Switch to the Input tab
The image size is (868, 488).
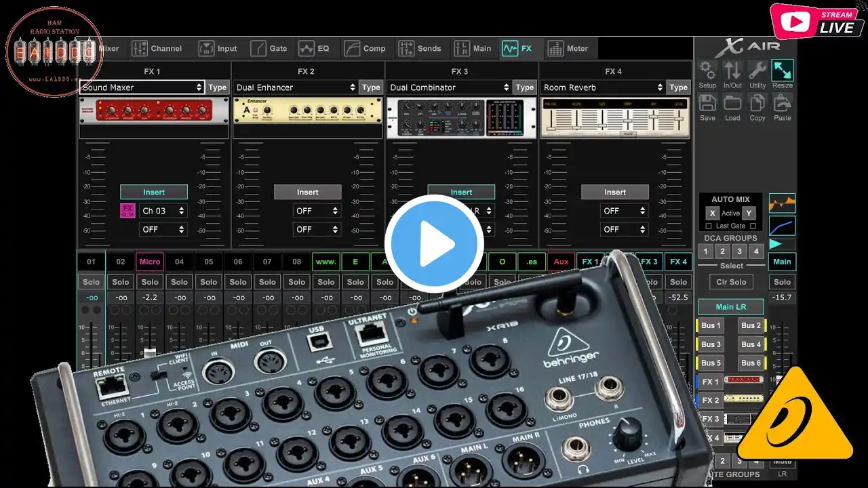(x=218, y=48)
